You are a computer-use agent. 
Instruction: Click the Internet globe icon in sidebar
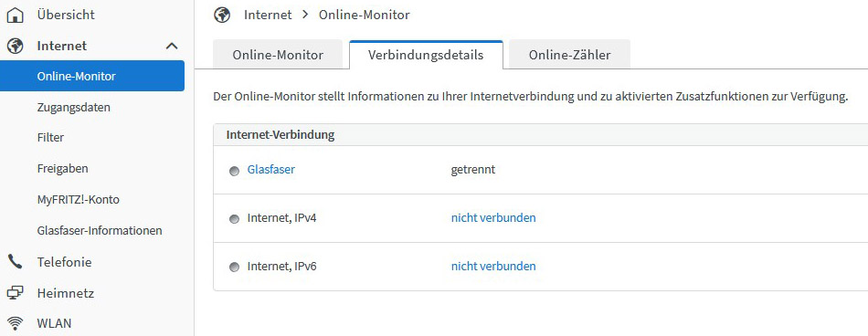coord(16,46)
